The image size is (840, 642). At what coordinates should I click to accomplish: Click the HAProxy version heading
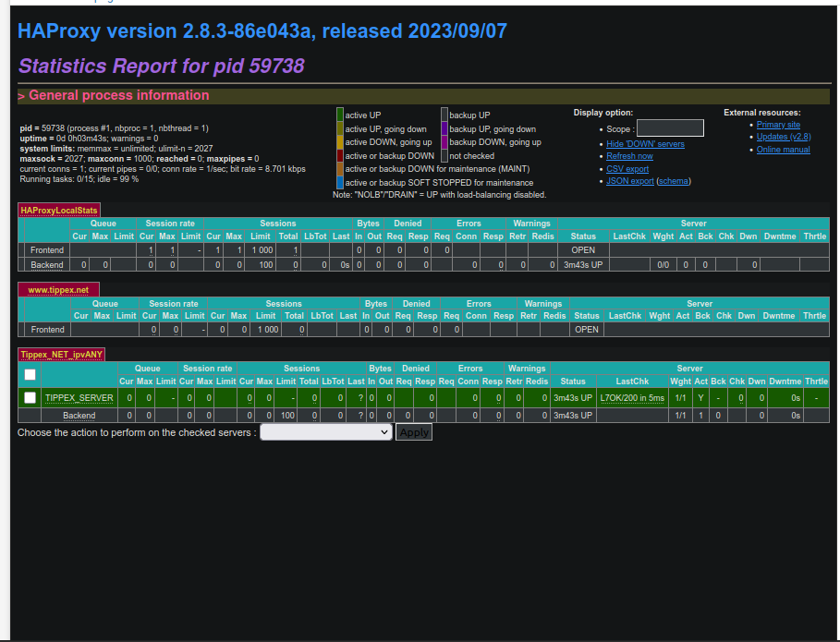tap(262, 31)
